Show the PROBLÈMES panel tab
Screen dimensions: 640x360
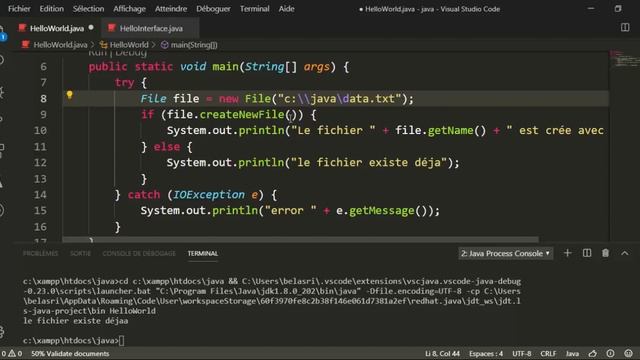click(40, 253)
